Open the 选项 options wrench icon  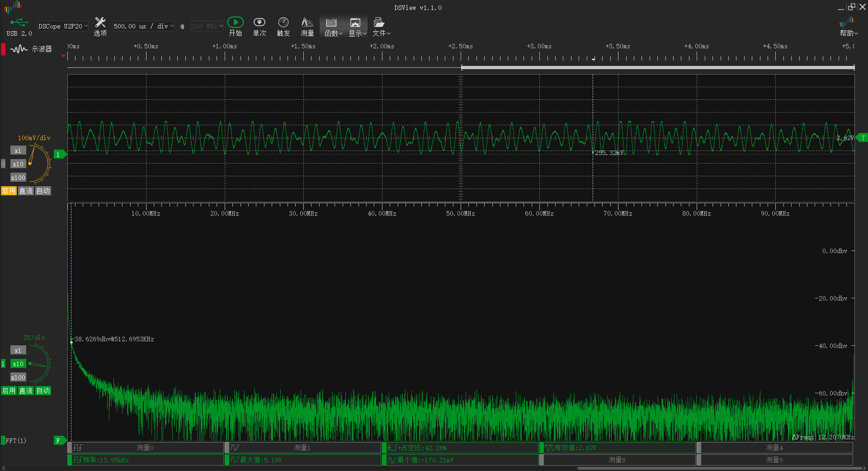[x=100, y=26]
